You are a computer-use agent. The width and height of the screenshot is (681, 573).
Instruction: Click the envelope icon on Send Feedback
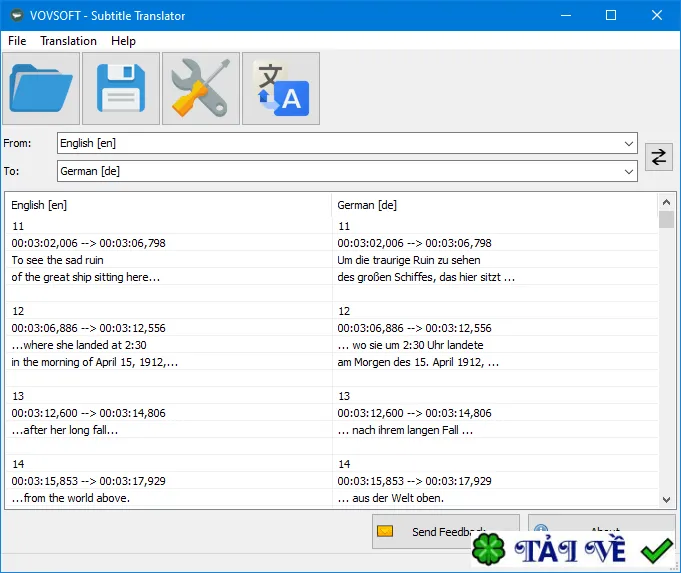click(385, 531)
